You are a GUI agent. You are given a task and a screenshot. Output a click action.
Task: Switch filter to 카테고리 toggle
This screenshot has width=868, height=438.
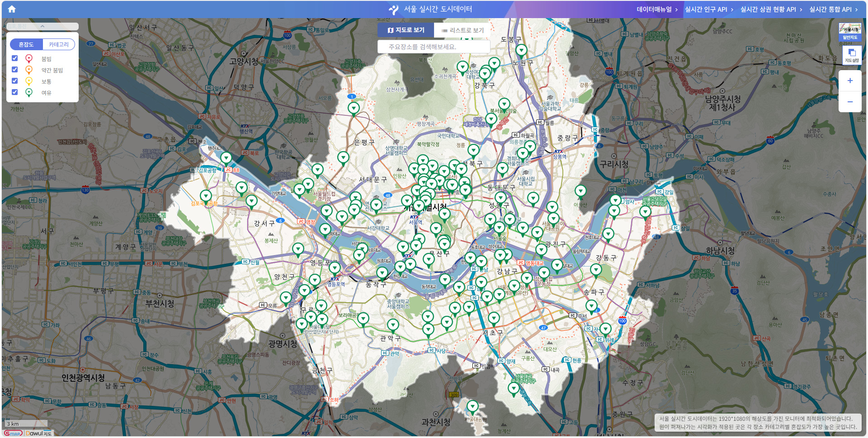click(59, 44)
